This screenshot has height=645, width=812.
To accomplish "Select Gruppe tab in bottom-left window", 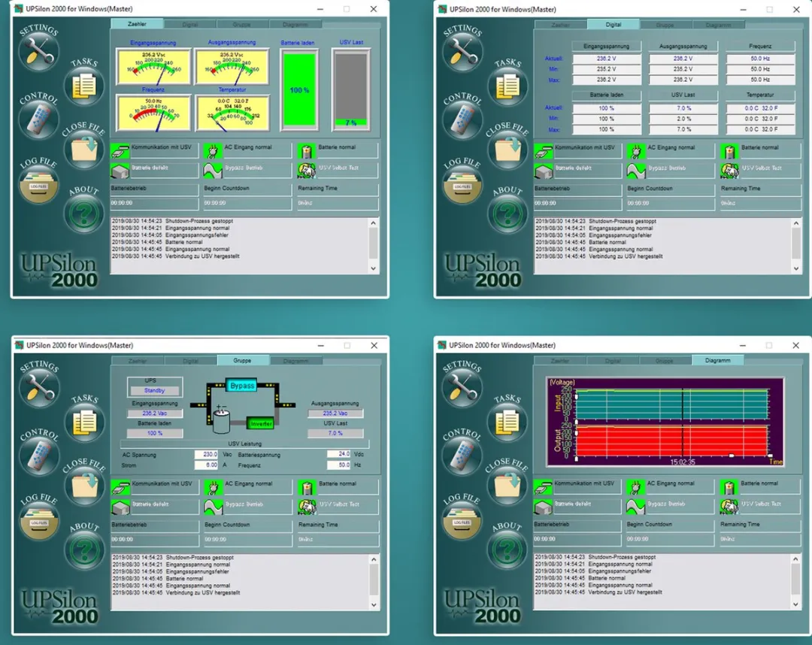I will (242, 360).
